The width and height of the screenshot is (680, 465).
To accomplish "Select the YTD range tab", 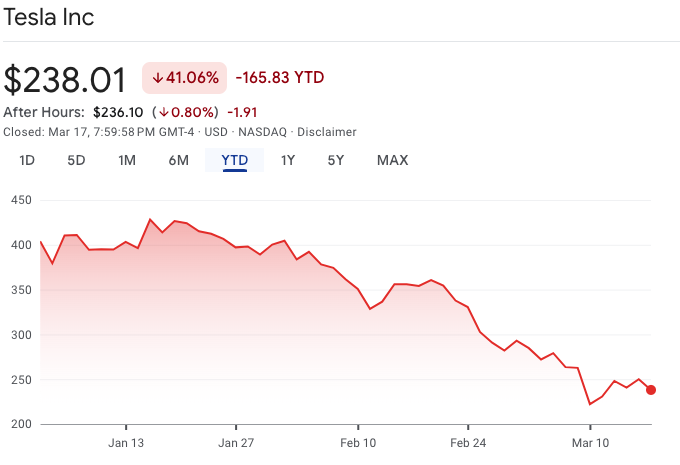I will 235,160.
